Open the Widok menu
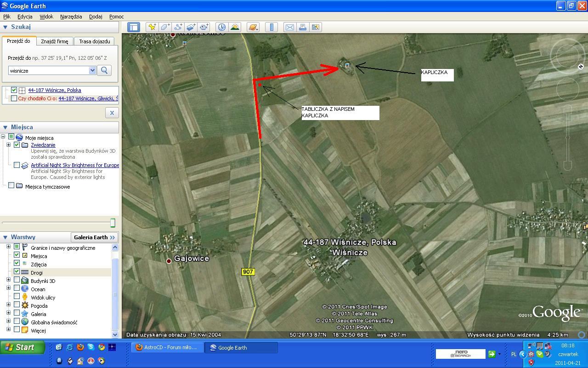Image resolution: width=588 pixels, height=368 pixels. click(x=46, y=17)
